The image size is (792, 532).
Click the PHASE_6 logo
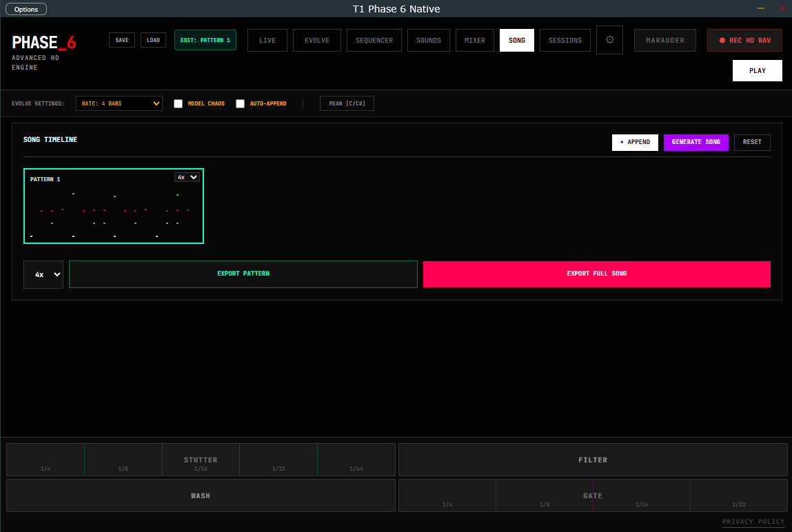coord(44,43)
